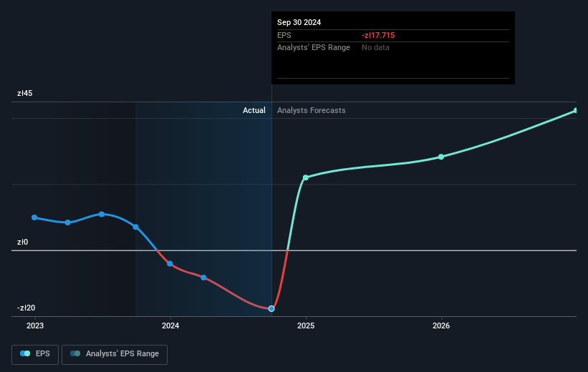This screenshot has width=588, height=372.
Task: Click 'Analysts' EPS Range' row label in tooltip
Action: point(314,48)
